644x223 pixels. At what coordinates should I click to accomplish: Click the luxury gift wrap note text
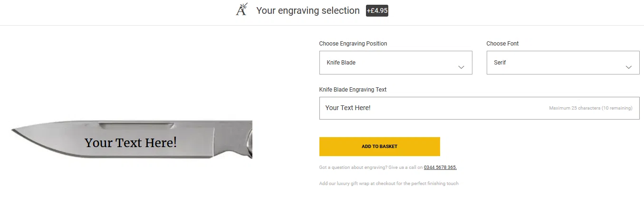click(x=389, y=184)
